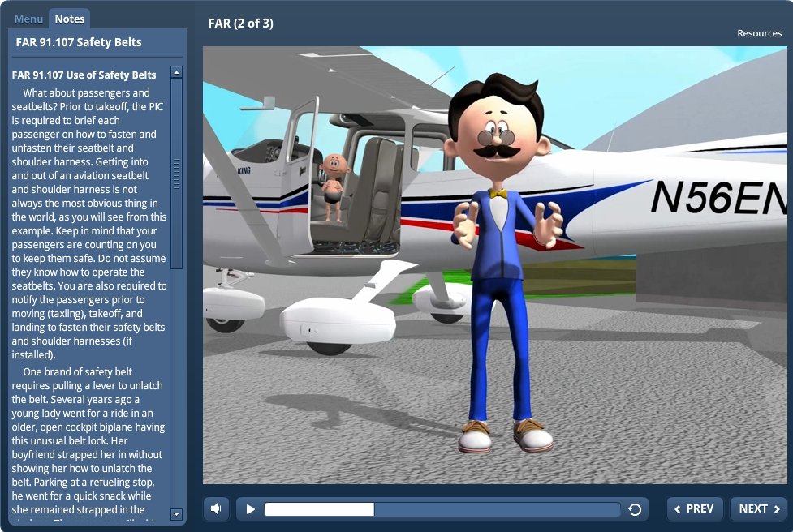
Task: Switch to the Menu tab
Action: tap(28, 19)
